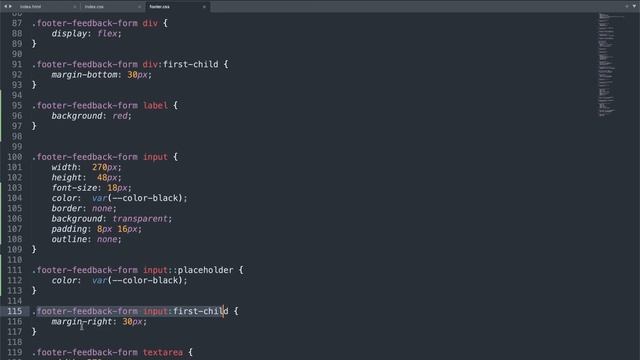Viewport: 640px width, 360px height.
Task: Click line number 115 in gutter
Action: pos(14,311)
